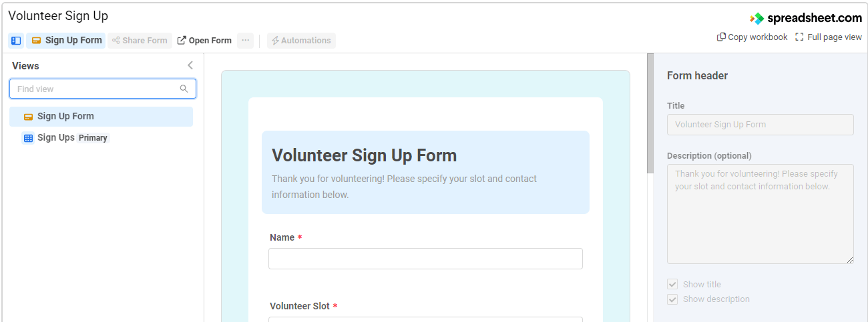Toggle the views sidebar panel icon
Screen dimensions: 868x322
(x=16, y=41)
